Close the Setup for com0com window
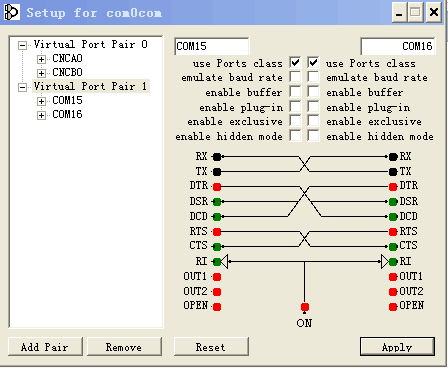The width and height of the screenshot is (448, 368). 434,13
